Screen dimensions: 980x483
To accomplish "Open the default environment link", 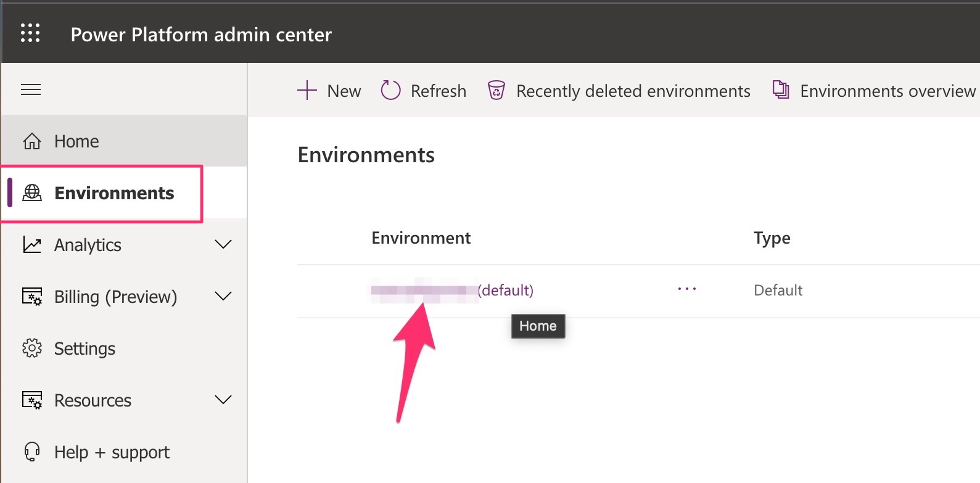I will tap(452, 291).
